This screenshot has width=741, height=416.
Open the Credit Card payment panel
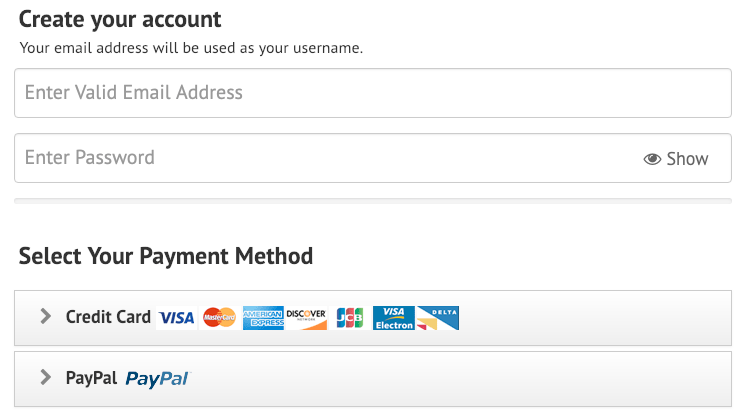[x=373, y=318]
